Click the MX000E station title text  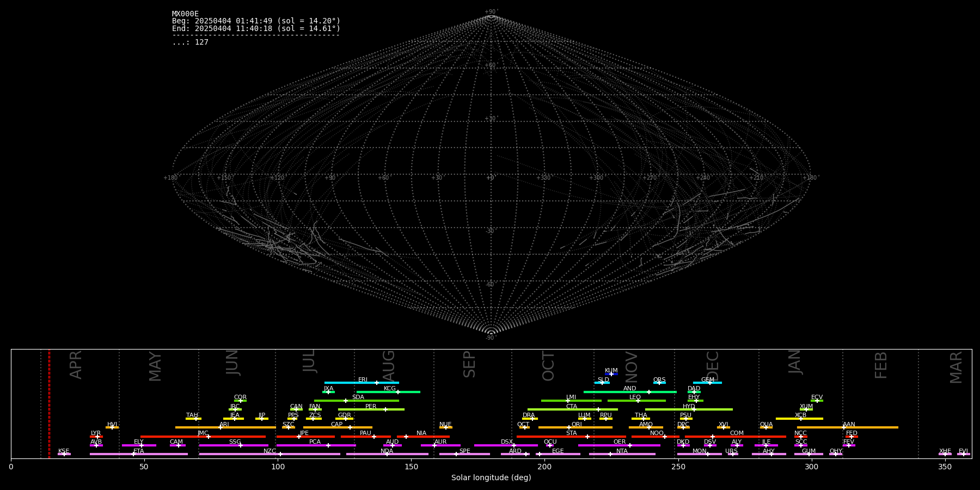[185, 14]
